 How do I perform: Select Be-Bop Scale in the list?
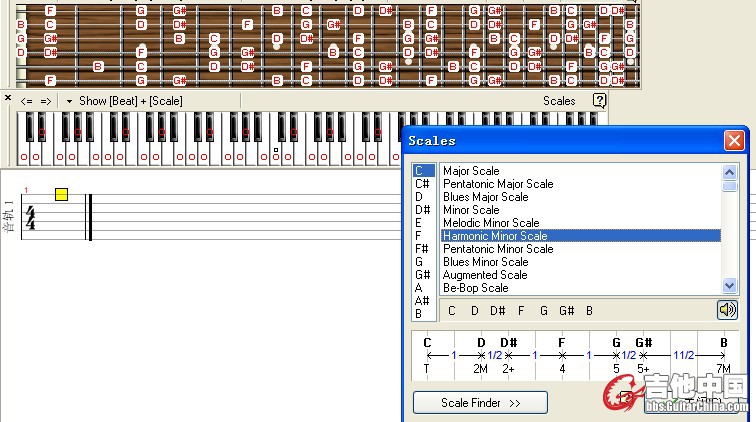coord(475,288)
